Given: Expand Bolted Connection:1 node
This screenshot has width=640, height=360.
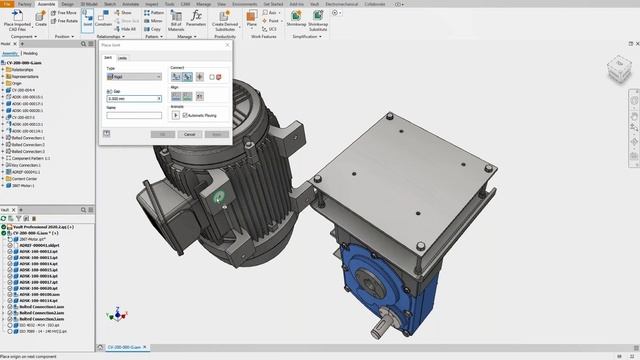Looking at the screenshot, I should point(3,138).
